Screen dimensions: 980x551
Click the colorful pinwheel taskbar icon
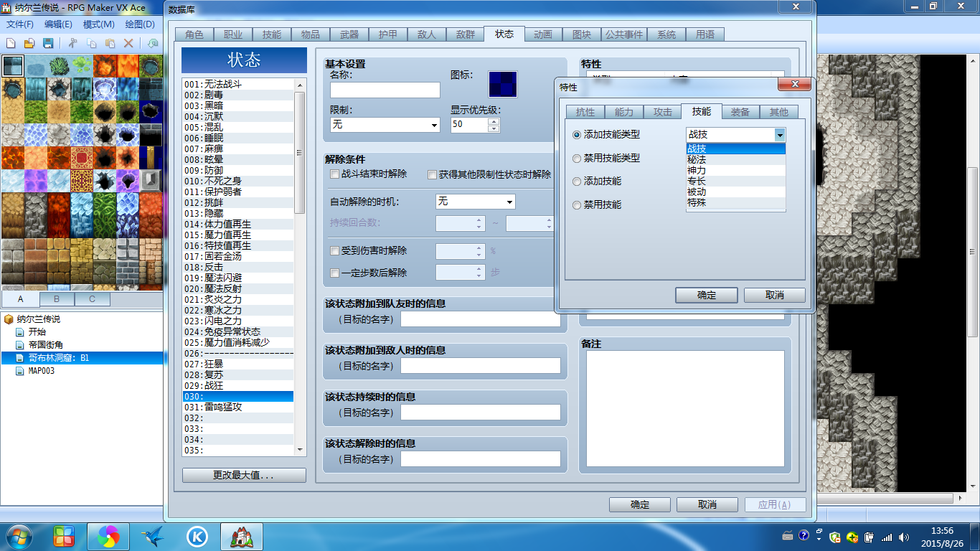[108, 536]
